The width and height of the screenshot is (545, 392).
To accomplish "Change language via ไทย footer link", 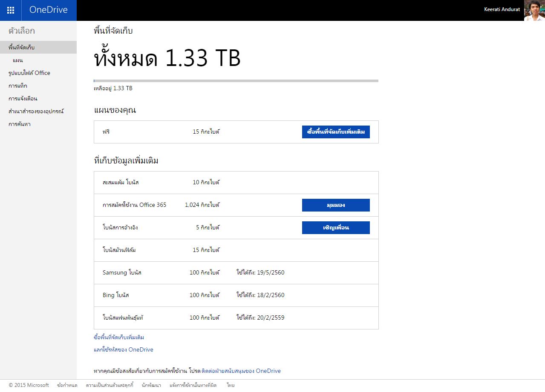I will pyautogui.click(x=231, y=385).
